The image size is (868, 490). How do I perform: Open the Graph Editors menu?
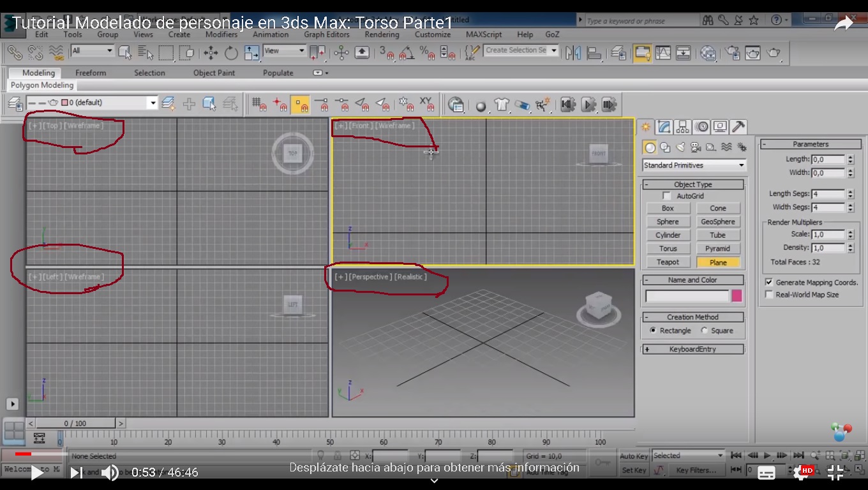point(327,34)
